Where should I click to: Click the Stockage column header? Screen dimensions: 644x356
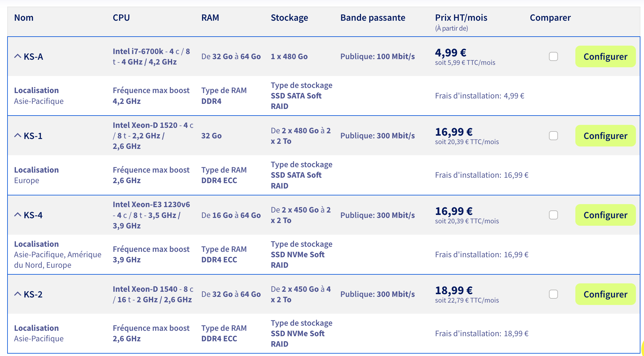click(x=289, y=18)
